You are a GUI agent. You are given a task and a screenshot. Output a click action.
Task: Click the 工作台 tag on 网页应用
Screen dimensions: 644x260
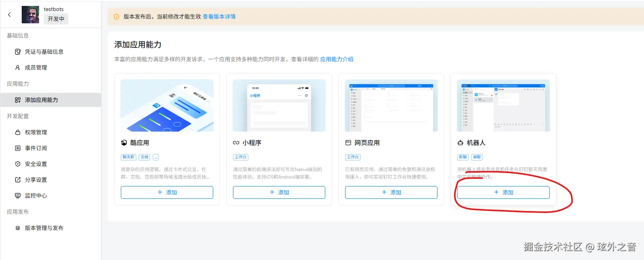click(353, 157)
